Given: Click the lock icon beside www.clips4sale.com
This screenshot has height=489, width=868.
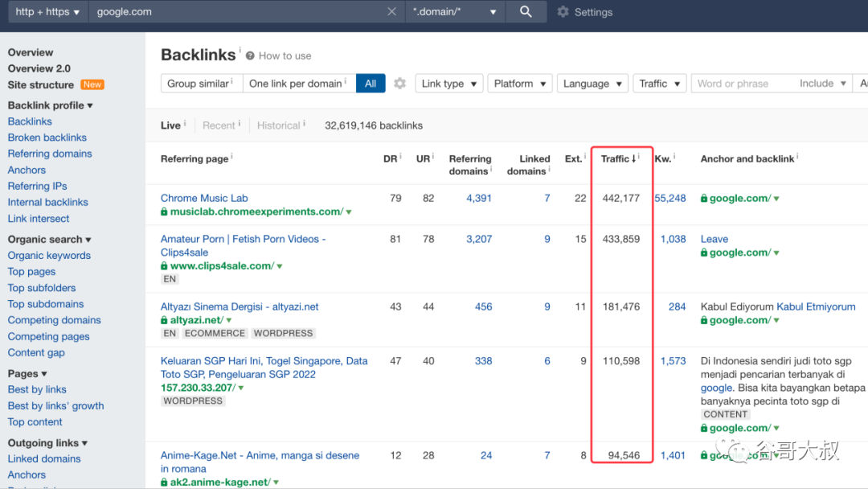Looking at the screenshot, I should (x=164, y=266).
